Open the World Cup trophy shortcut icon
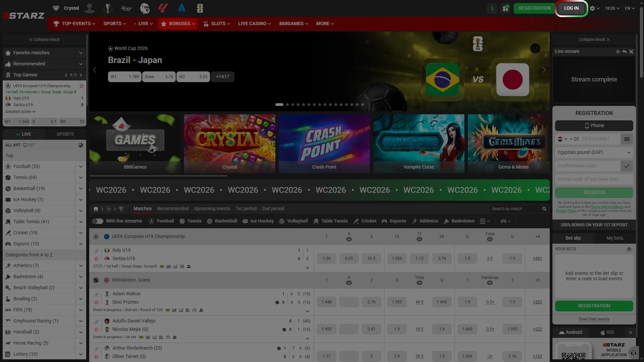 click(200, 8)
